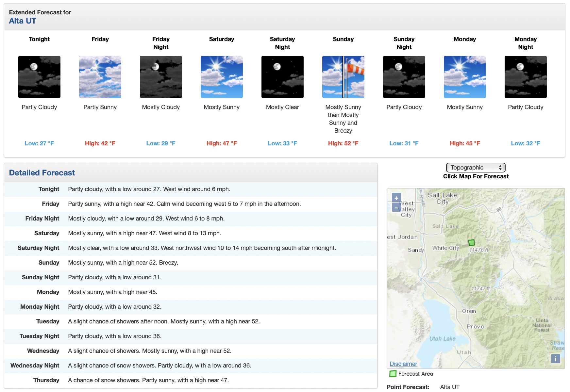Screen dimensions: 570x392
Task: Click the 'Mostly Cloudy' condition text
Action: click(x=161, y=107)
